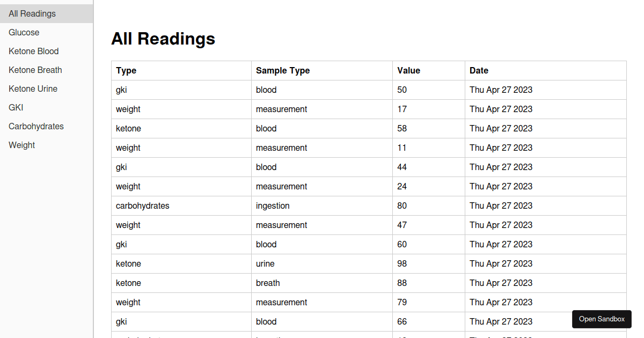This screenshot has height=338, width=644.
Task: Click the ketone urine reading of 98
Action: pos(268,263)
